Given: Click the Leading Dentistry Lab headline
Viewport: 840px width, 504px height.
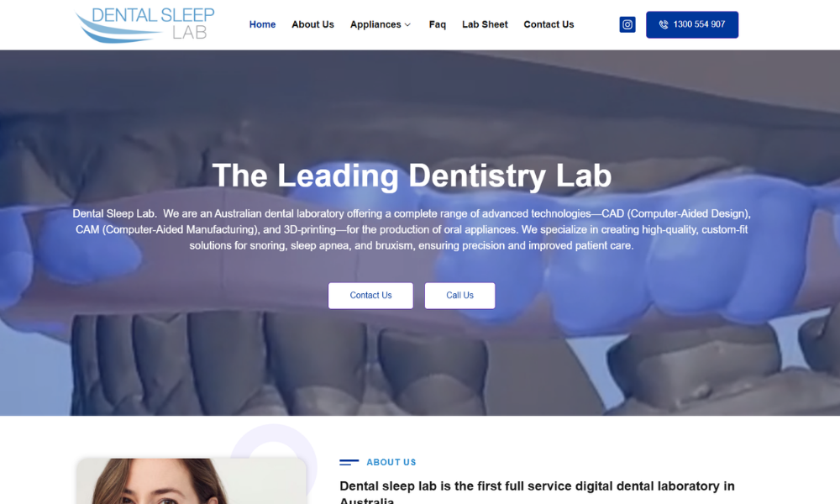Looking at the screenshot, I should (412, 176).
